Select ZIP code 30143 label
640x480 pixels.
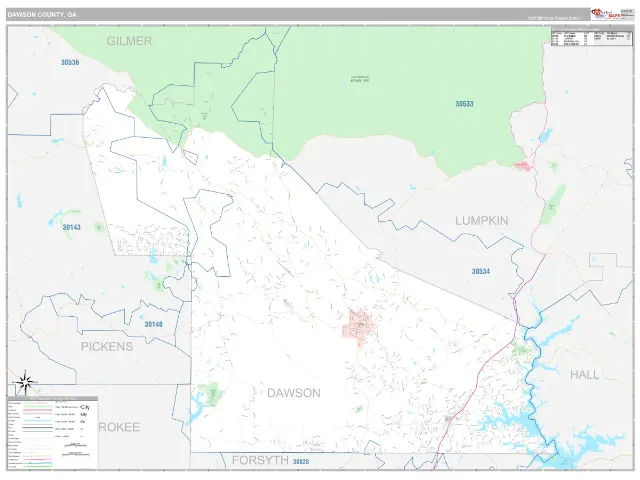pyautogui.click(x=71, y=227)
